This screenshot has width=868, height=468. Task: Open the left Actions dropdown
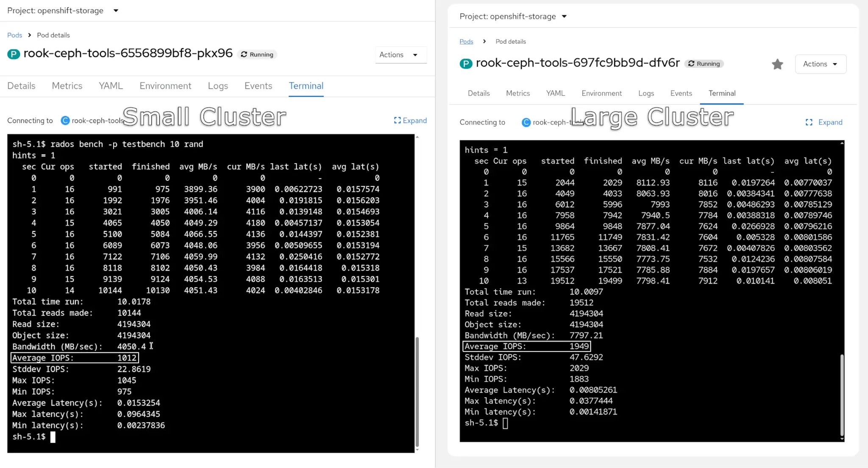click(400, 55)
